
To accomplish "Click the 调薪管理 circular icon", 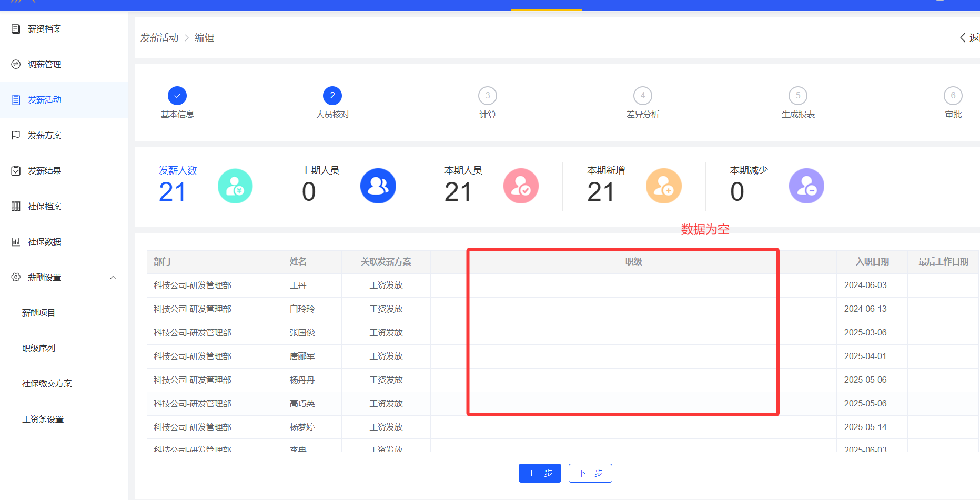I will tap(16, 64).
